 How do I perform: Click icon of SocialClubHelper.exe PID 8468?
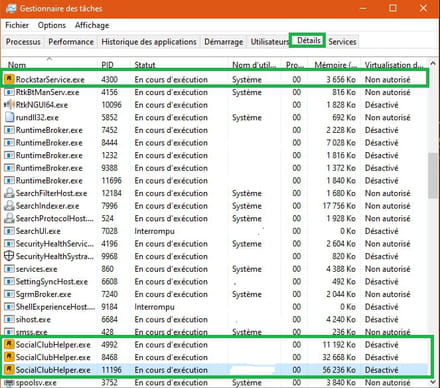click(9, 357)
